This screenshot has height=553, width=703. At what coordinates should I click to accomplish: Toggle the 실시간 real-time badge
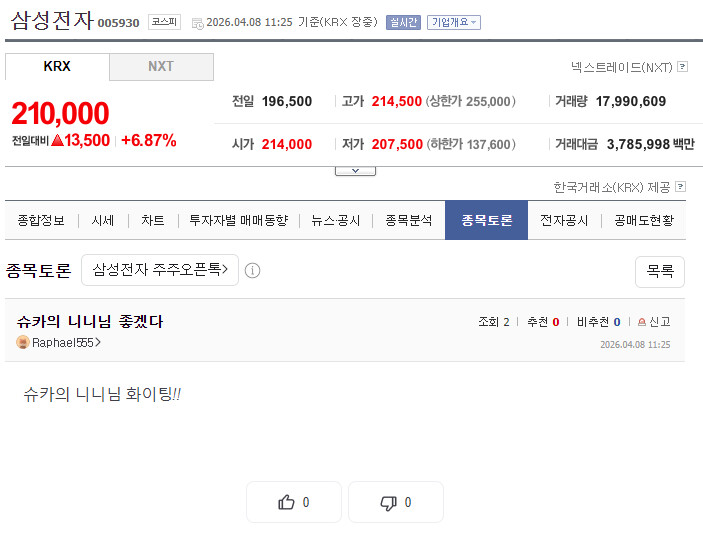click(404, 22)
